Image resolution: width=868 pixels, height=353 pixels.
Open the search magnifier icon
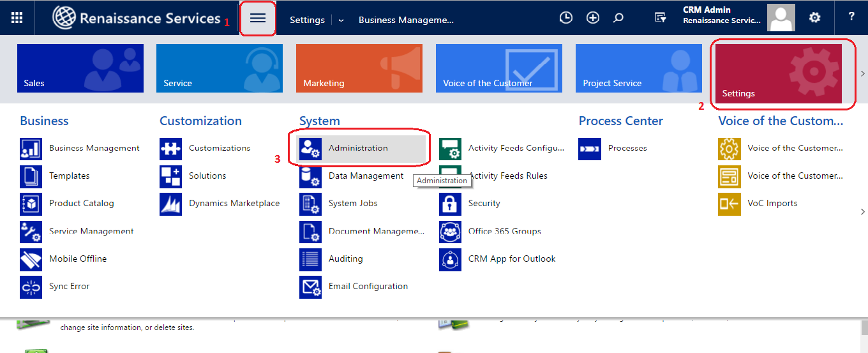click(618, 18)
